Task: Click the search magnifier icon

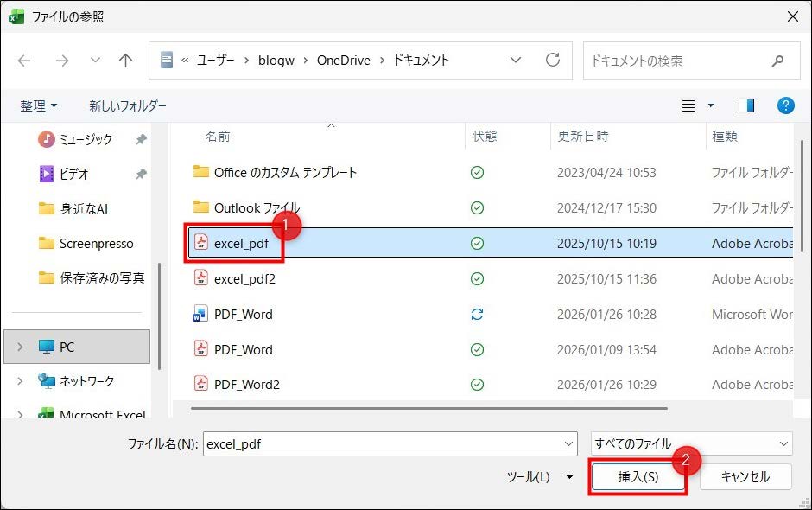Action: 778,61
